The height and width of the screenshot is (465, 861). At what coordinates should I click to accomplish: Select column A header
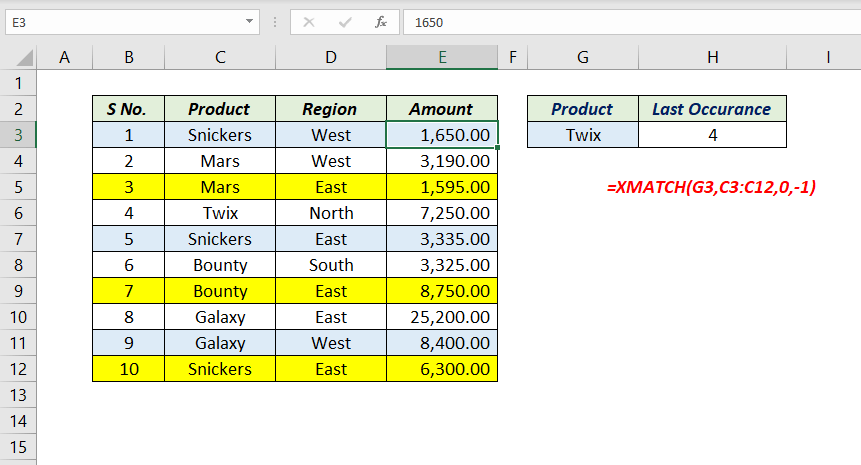[65, 57]
